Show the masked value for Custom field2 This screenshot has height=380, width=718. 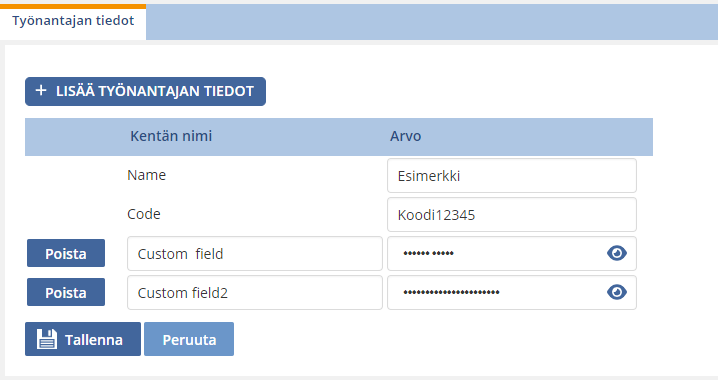coord(617,292)
